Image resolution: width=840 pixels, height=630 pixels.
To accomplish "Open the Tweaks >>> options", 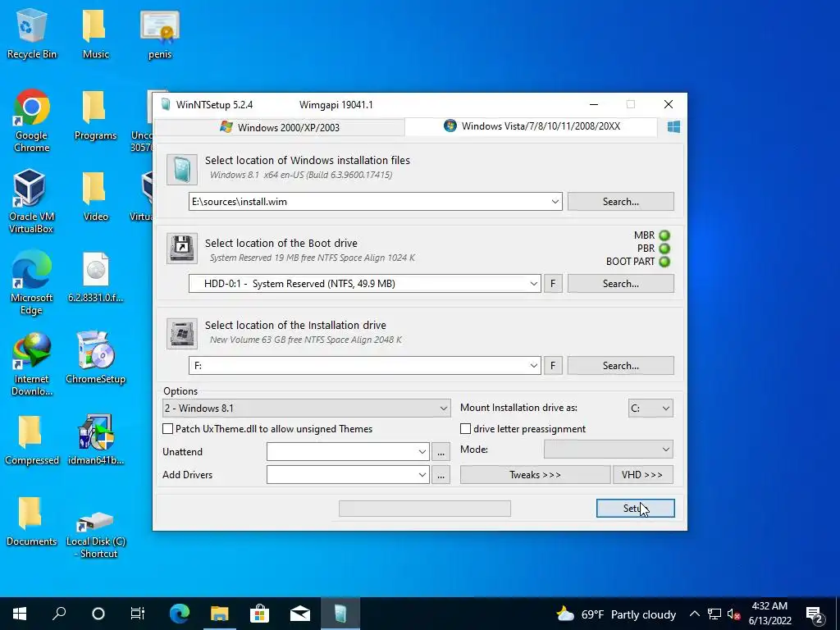I will 535,475.
